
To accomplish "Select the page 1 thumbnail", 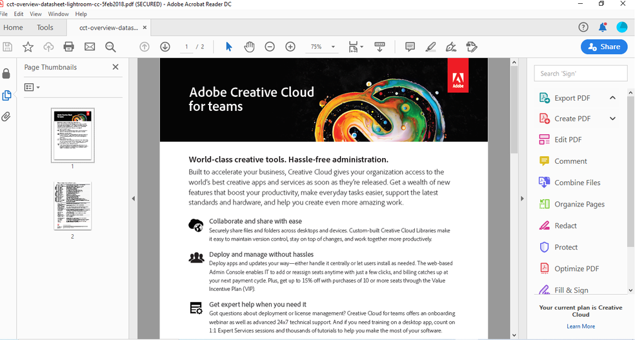I will click(73, 135).
